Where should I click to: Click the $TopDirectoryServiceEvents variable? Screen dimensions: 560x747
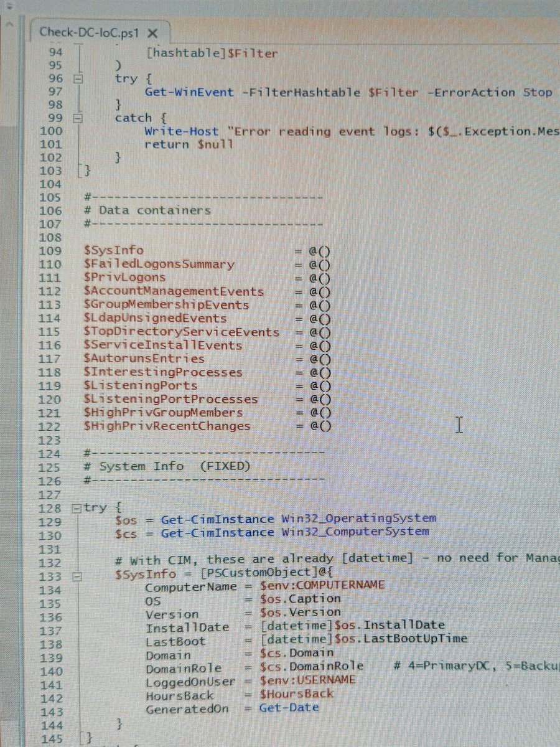pos(181,332)
